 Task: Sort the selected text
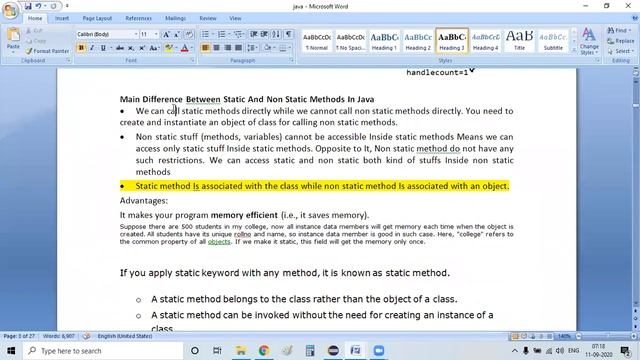coord(276,34)
